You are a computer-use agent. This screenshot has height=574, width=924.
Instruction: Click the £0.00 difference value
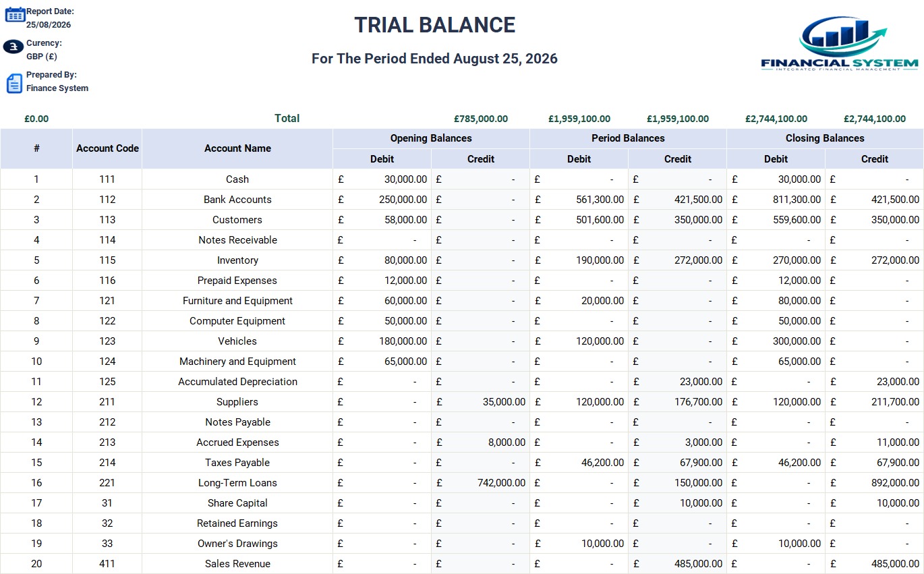(36, 119)
